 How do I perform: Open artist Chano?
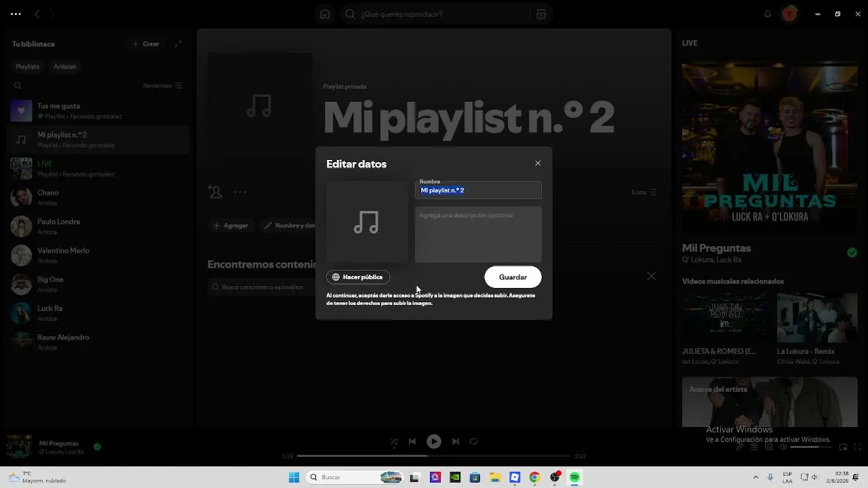[99, 197]
